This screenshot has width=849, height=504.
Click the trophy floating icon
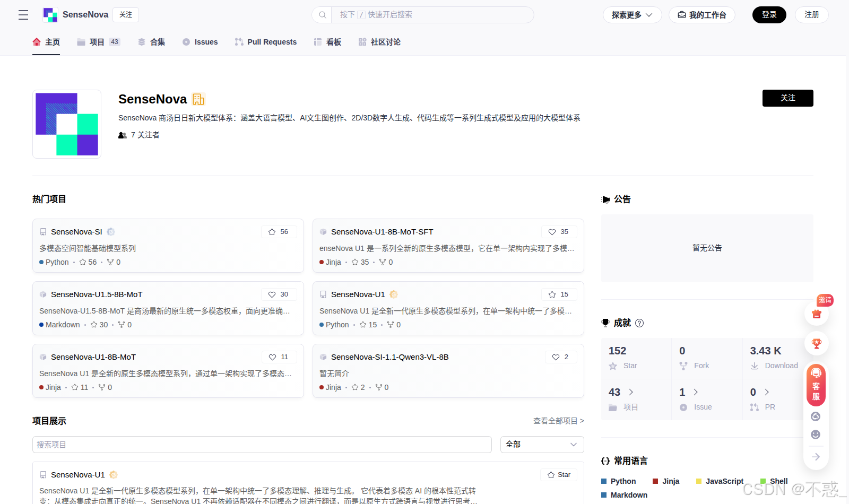point(817,343)
